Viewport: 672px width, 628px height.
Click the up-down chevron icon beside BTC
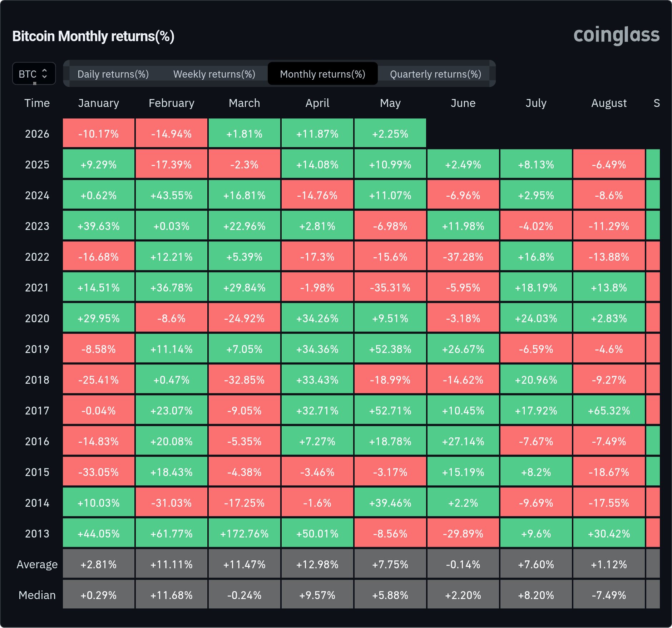click(45, 74)
